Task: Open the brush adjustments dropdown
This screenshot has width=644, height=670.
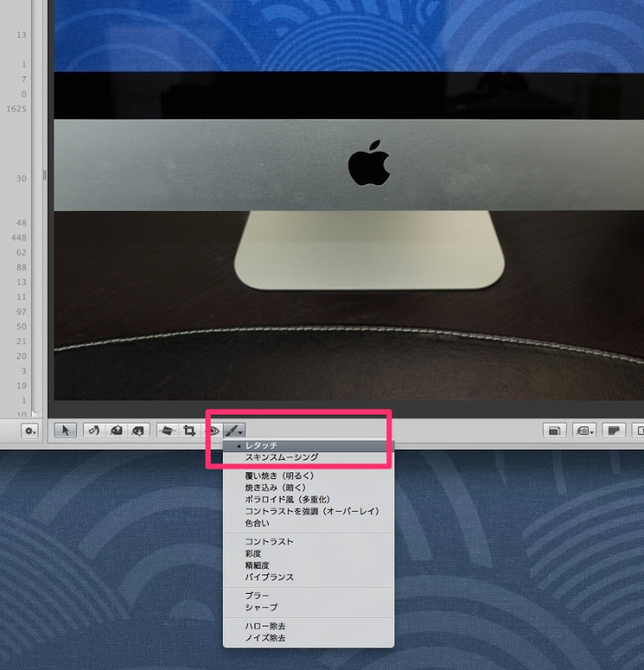Action: 234,430
